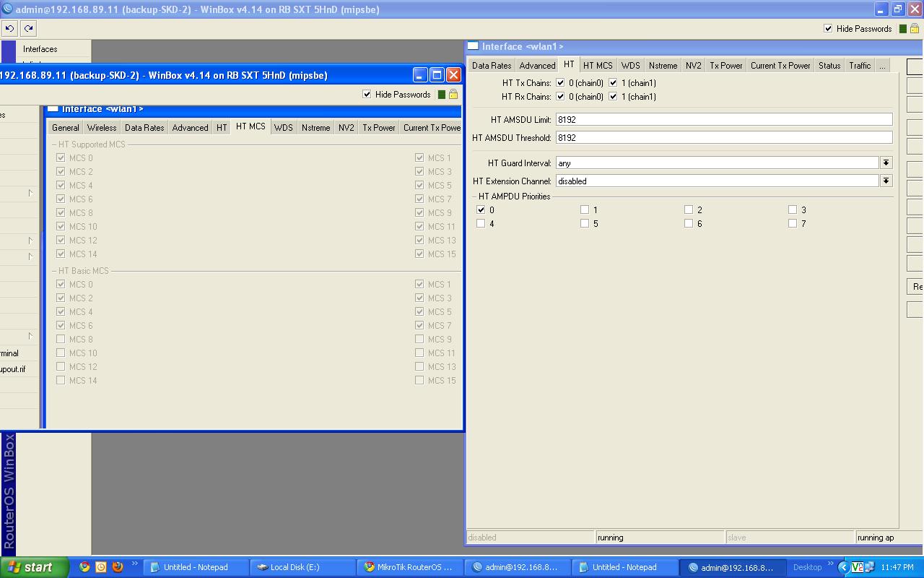Enable HT AMPDU priority 2
The height and width of the screenshot is (578, 924).
(689, 210)
